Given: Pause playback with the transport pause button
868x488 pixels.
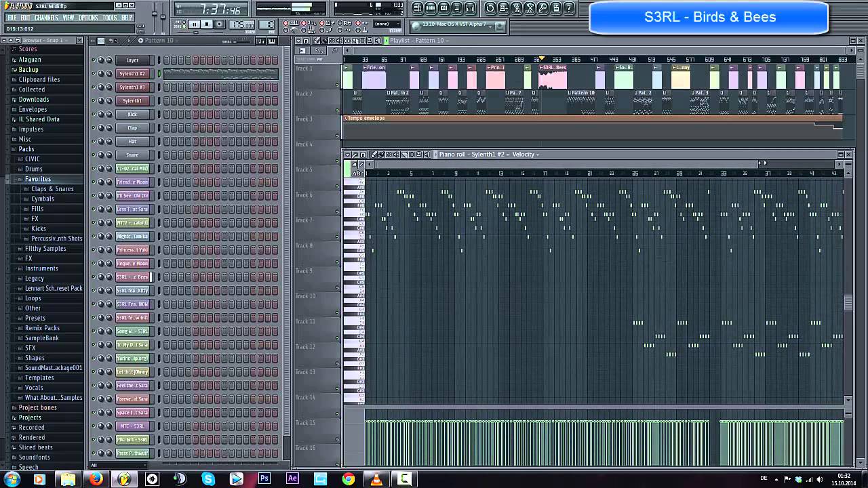Looking at the screenshot, I should [194, 24].
